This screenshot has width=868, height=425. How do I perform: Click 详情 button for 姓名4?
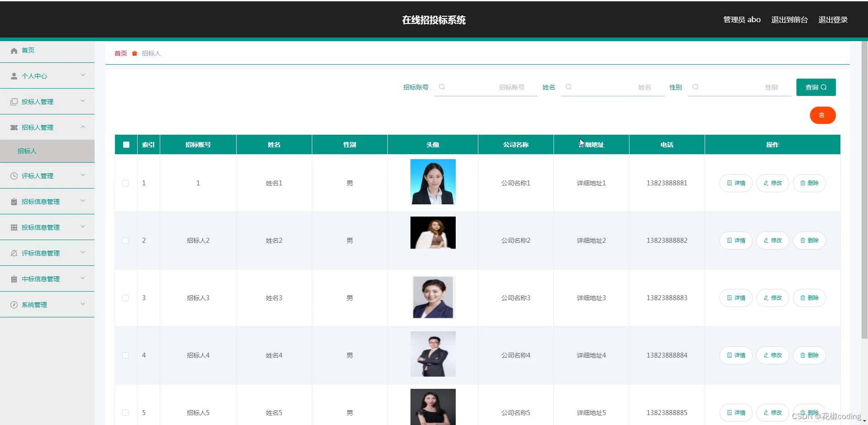pyautogui.click(x=736, y=355)
